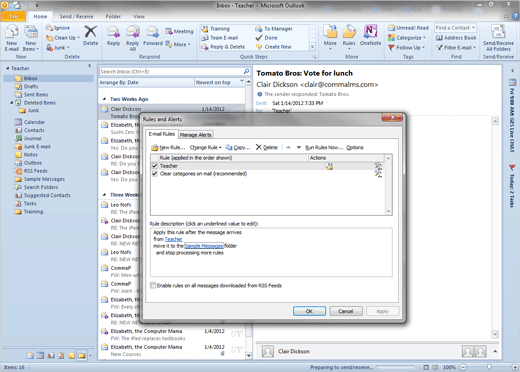
Task: Open the Junk E-mail folder
Action: coord(37,146)
